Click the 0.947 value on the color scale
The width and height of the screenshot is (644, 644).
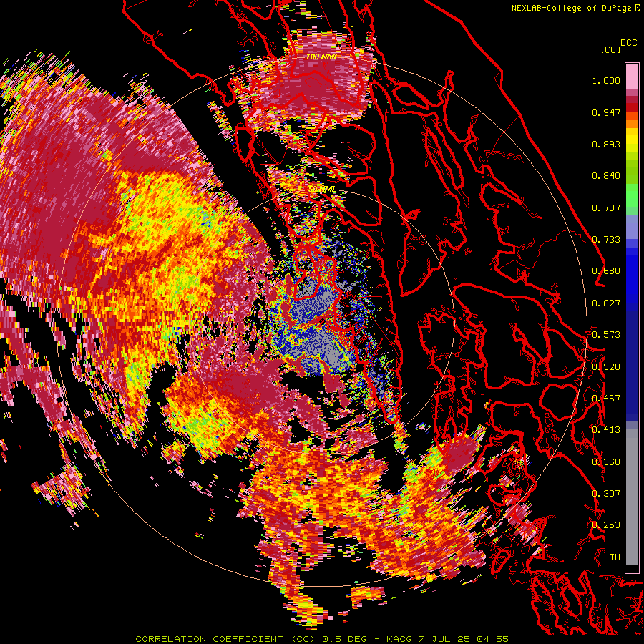pos(606,112)
